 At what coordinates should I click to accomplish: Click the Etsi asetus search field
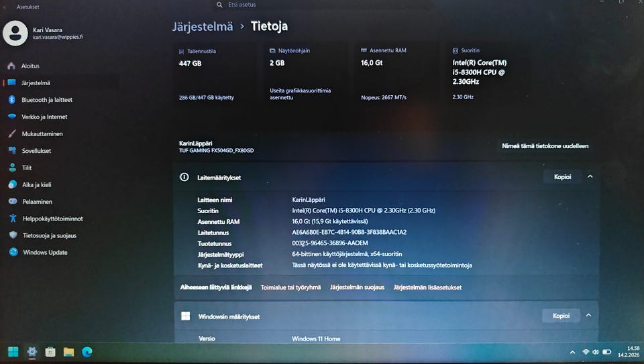(323, 5)
